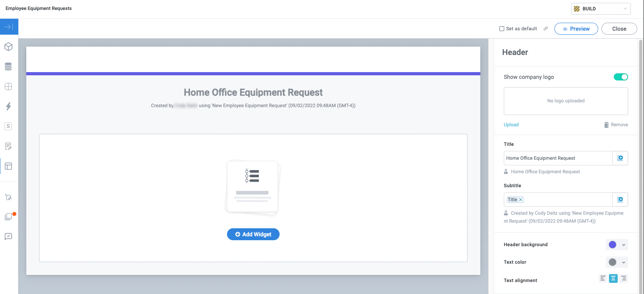Insert field into Title via picker icon

pyautogui.click(x=620, y=158)
